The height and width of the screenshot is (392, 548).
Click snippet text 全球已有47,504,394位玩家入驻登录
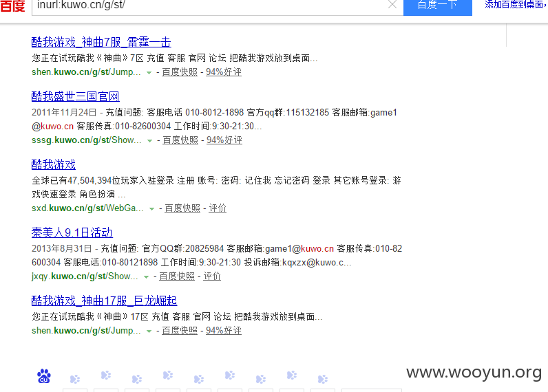coord(103,180)
